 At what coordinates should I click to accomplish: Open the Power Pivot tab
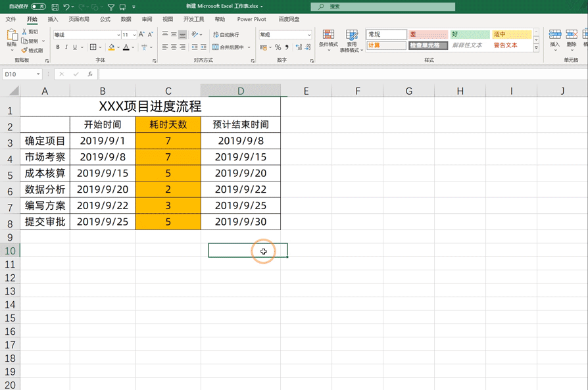252,19
